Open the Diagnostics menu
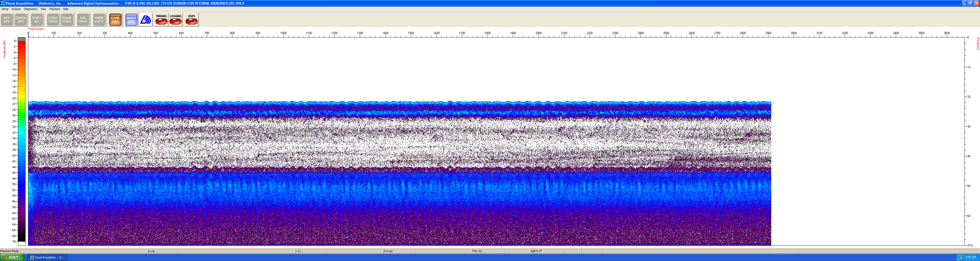This screenshot has width=980, height=261. pyautogui.click(x=30, y=9)
